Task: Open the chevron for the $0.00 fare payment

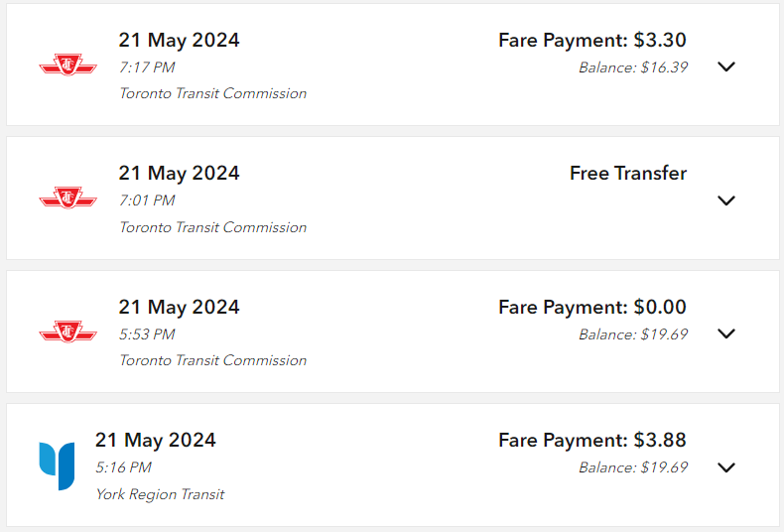Action: [x=726, y=333]
